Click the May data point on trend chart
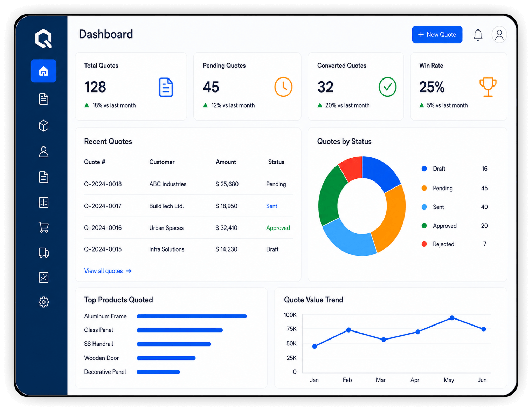The image size is (532, 411). (452, 318)
